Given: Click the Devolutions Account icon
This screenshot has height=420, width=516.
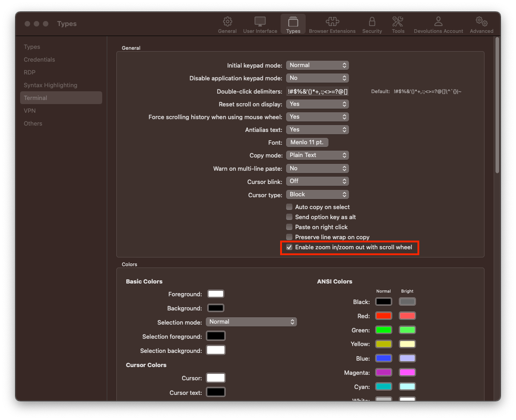Looking at the screenshot, I should click(438, 24).
